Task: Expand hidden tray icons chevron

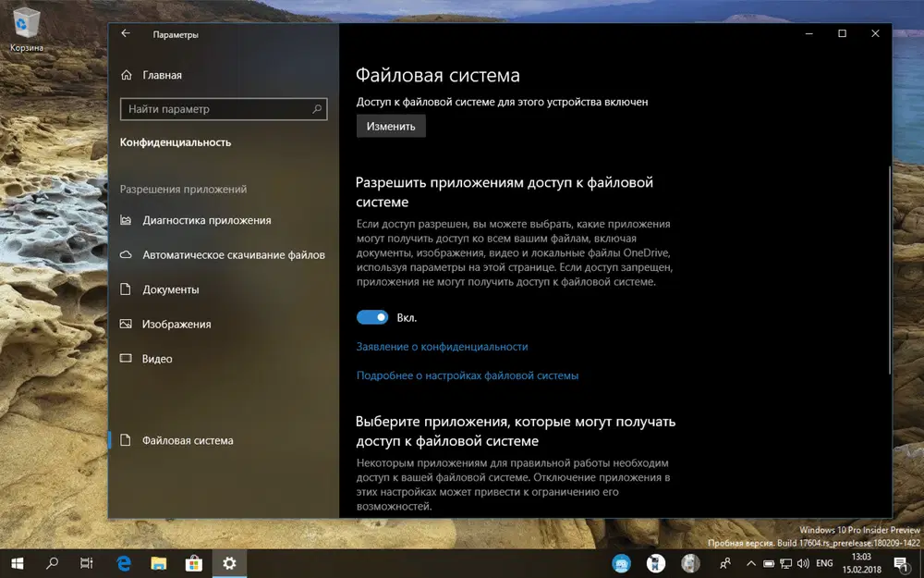Action: click(750, 563)
